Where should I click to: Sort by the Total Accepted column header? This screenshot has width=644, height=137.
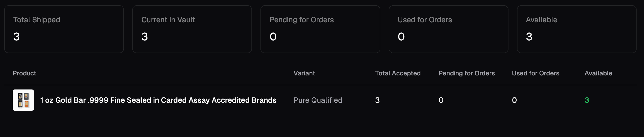398,73
